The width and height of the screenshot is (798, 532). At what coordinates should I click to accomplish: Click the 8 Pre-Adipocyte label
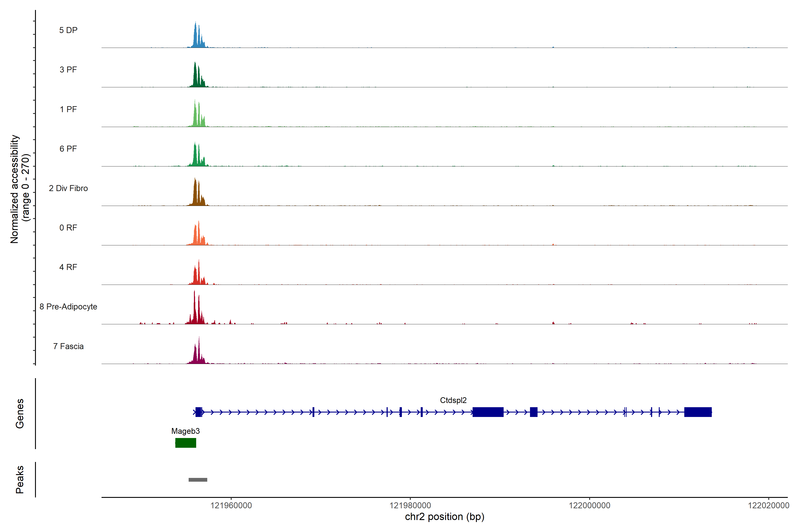(68, 307)
